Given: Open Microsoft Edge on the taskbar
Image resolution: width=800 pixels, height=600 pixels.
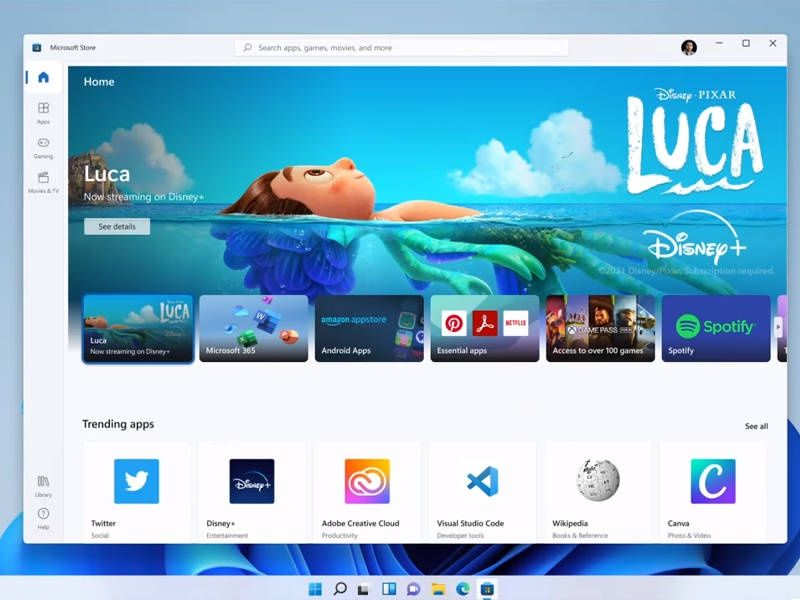Looking at the screenshot, I should pyautogui.click(x=463, y=589).
